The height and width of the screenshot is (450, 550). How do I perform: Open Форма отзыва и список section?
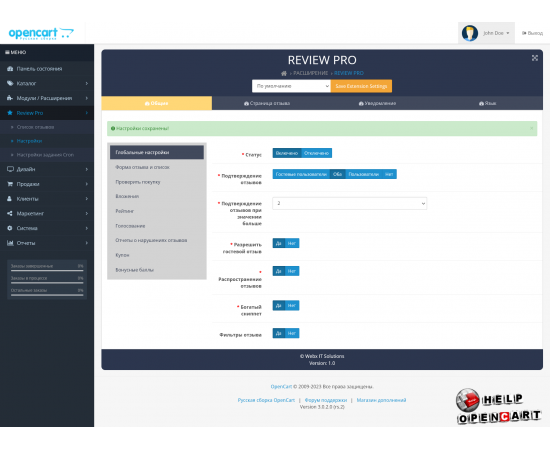(x=157, y=167)
